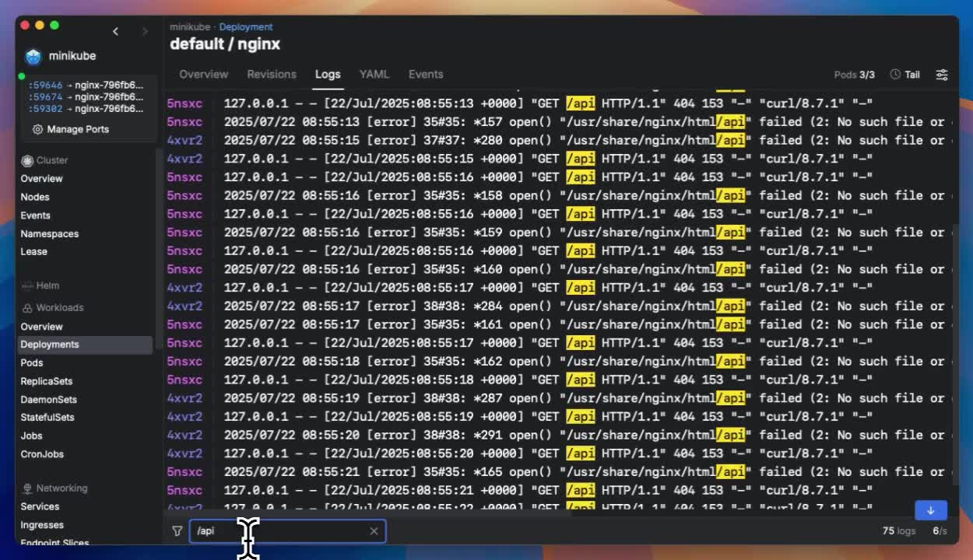
Task: Clear the /api filter text
Action: click(374, 531)
